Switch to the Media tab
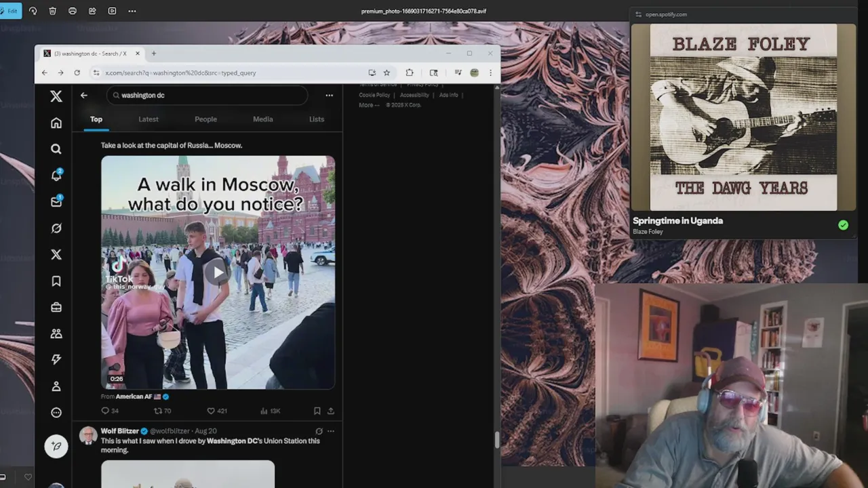This screenshot has width=868, height=488. click(x=263, y=119)
